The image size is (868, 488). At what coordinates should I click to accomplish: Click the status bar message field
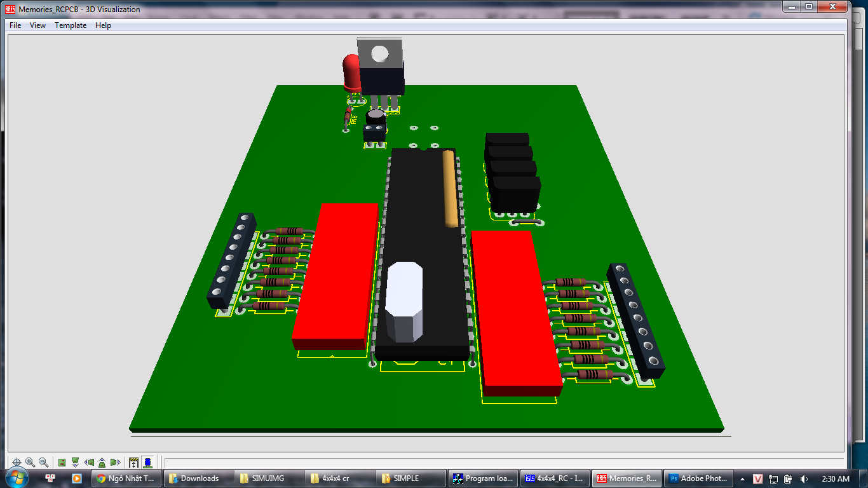point(504,463)
